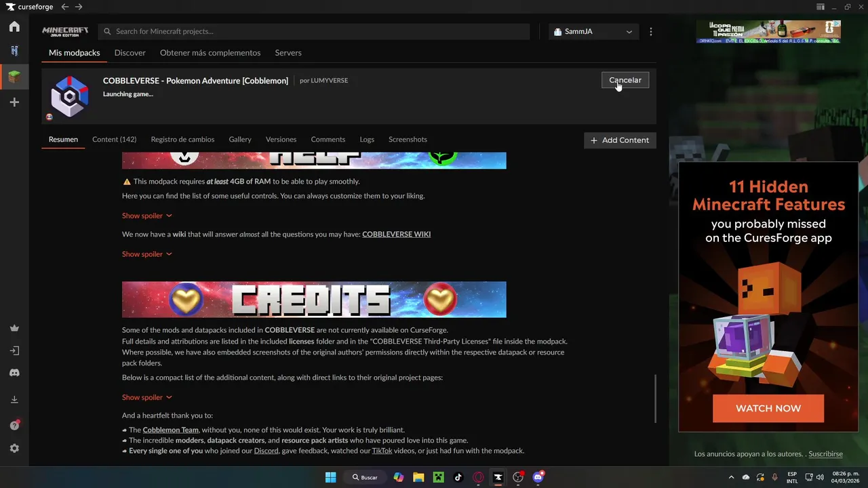Open Windows Start menu
The image size is (868, 488).
click(330, 477)
